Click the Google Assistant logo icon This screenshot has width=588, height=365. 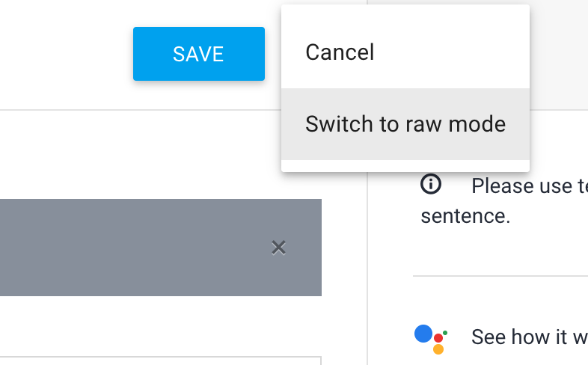pyautogui.click(x=430, y=338)
